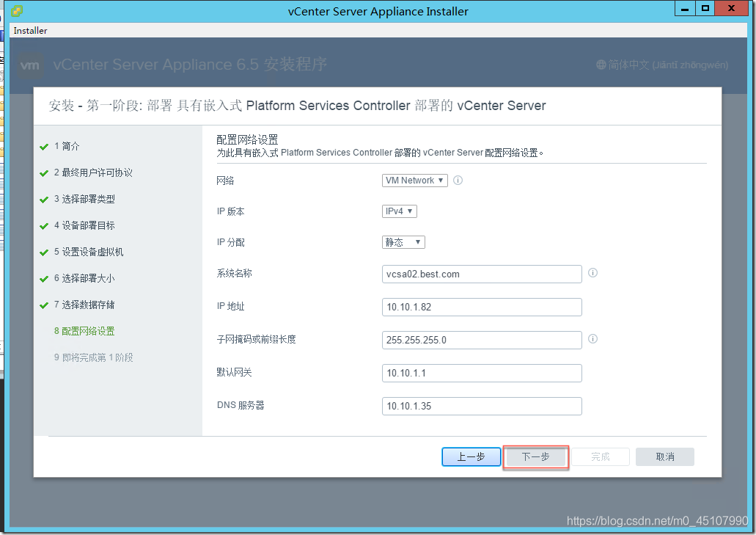Image resolution: width=756 pixels, height=535 pixels.
Task: Open the Installer menu
Action: pos(30,30)
